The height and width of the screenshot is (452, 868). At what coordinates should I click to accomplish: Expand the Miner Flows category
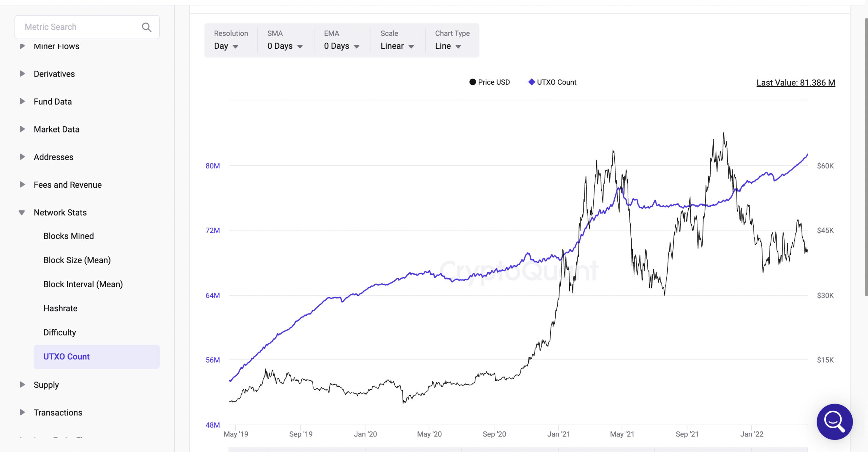[x=22, y=46]
